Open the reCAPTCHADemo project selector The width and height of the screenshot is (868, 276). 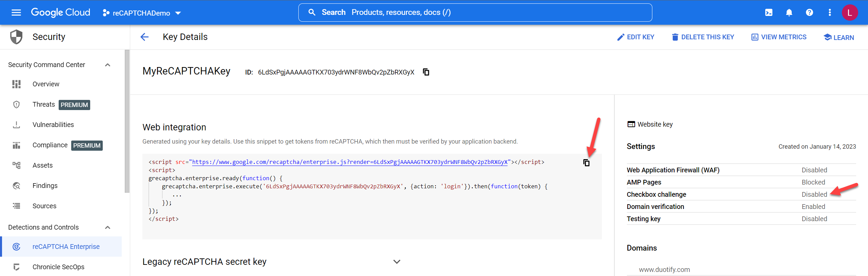[x=142, y=13]
